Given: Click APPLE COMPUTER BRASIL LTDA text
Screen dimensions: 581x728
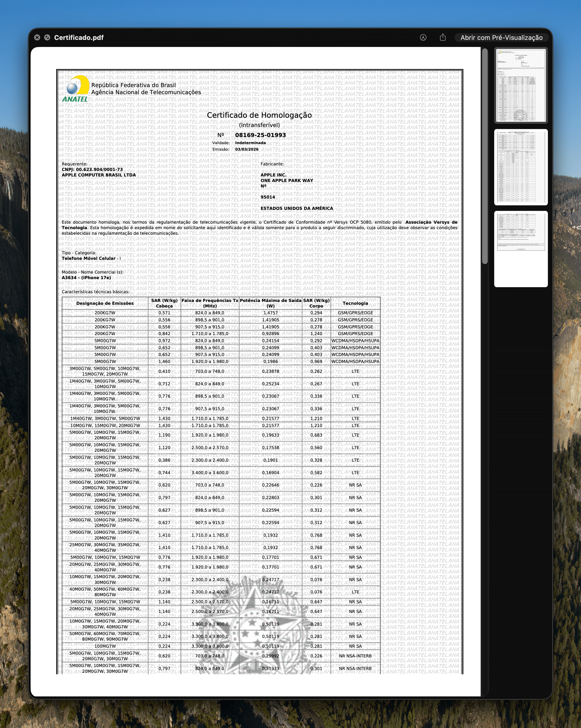Looking at the screenshot, I should point(99,175).
